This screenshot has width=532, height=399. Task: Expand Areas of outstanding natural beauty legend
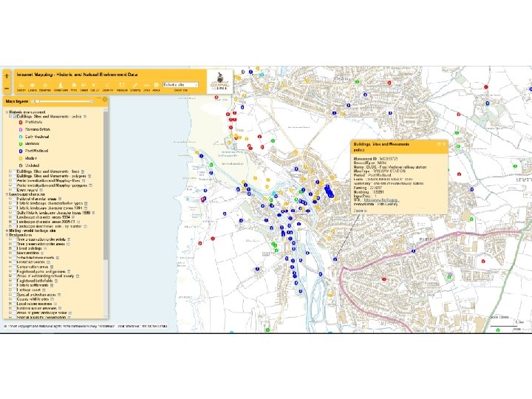click(x=11, y=276)
